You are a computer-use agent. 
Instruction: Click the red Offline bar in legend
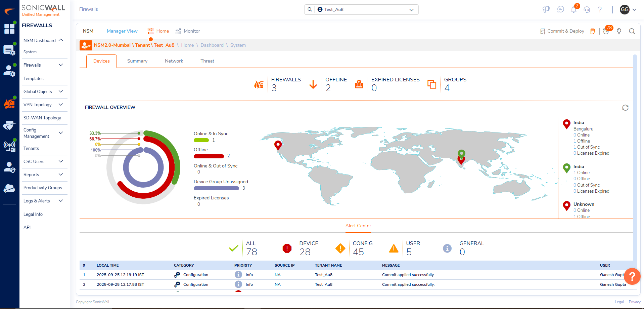[x=209, y=156]
